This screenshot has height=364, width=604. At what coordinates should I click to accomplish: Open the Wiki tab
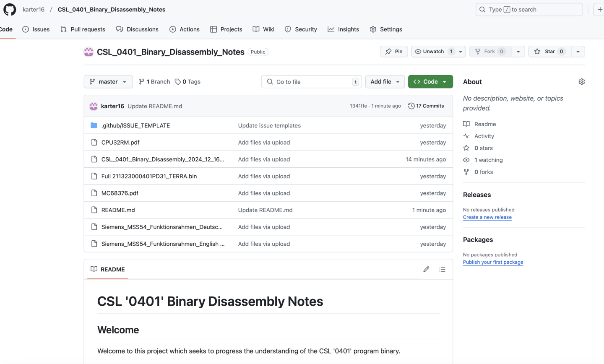click(x=263, y=29)
